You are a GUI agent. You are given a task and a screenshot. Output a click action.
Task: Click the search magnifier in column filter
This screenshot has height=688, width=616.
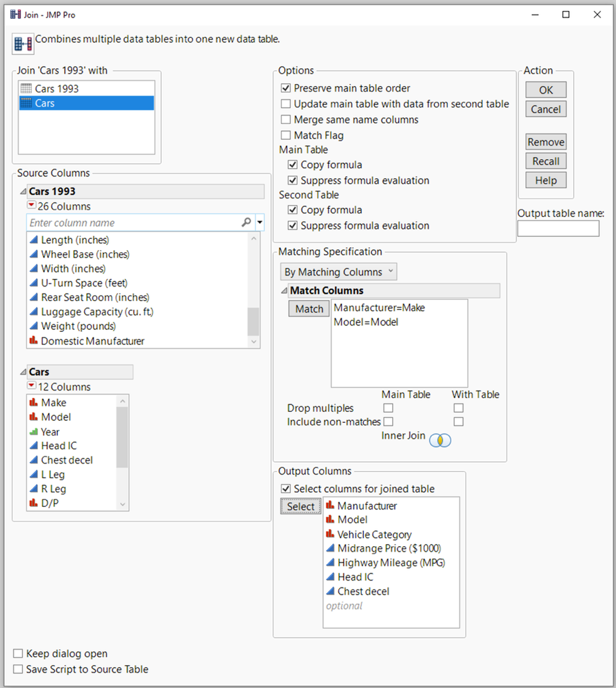coord(246,222)
